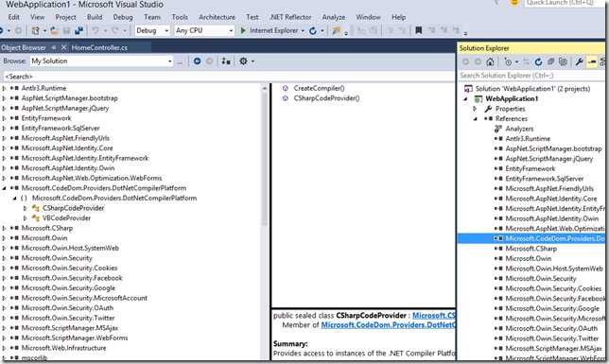The height and width of the screenshot is (364, 609).
Task: Open the Browse My Solution combo box
Action: [x=102, y=61]
